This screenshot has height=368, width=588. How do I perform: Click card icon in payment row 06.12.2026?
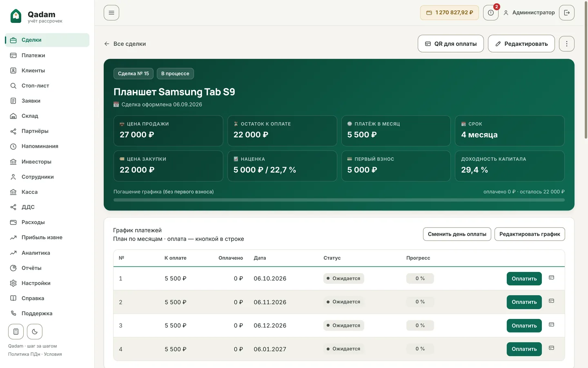[551, 325]
